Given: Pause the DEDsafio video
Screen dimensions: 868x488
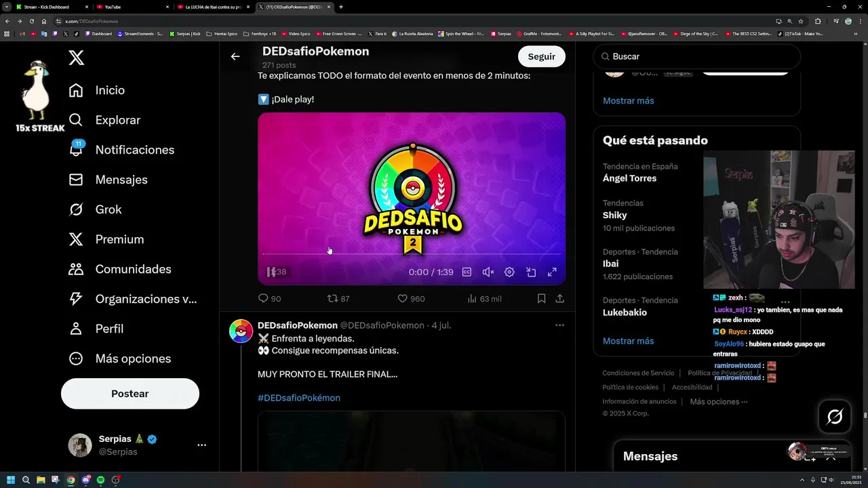Looking at the screenshot, I should tap(271, 272).
